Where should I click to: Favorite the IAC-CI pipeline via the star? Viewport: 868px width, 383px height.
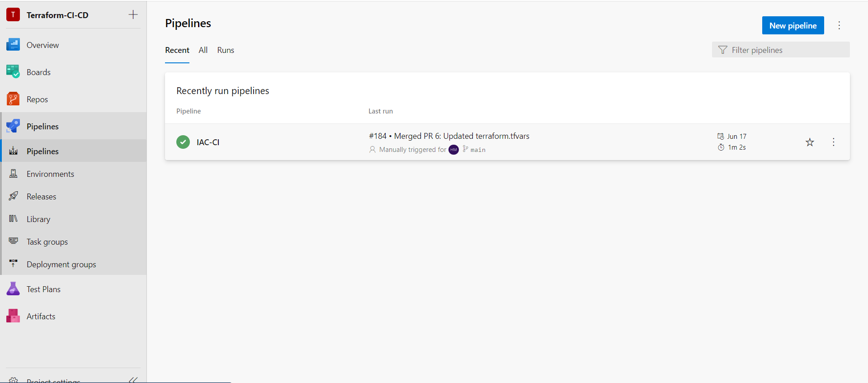click(x=810, y=142)
